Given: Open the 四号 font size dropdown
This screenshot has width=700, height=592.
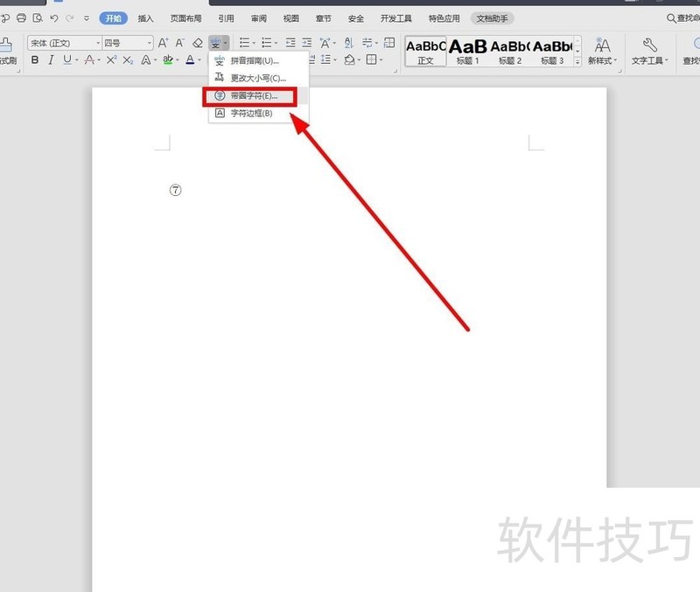Looking at the screenshot, I should pyautogui.click(x=128, y=43).
